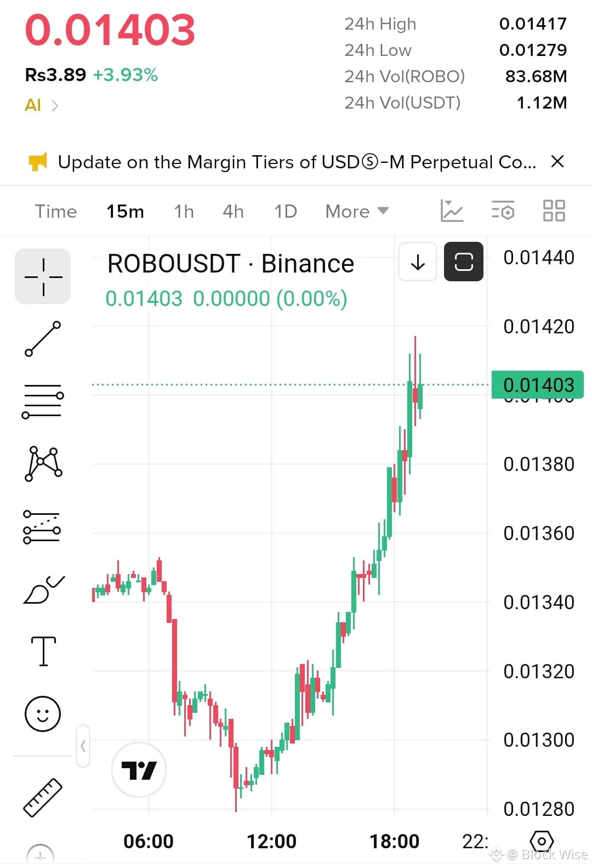Tap the 0.01380 price axis label

(539, 464)
